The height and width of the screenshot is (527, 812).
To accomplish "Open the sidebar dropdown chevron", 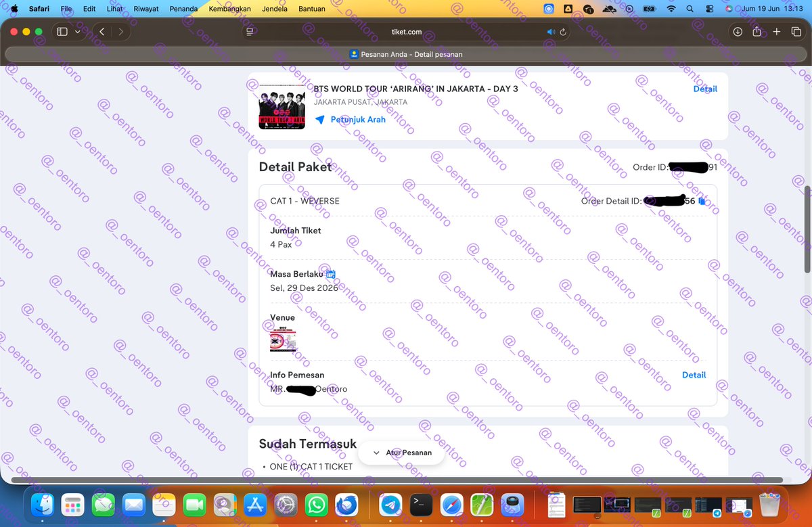I will (77, 32).
